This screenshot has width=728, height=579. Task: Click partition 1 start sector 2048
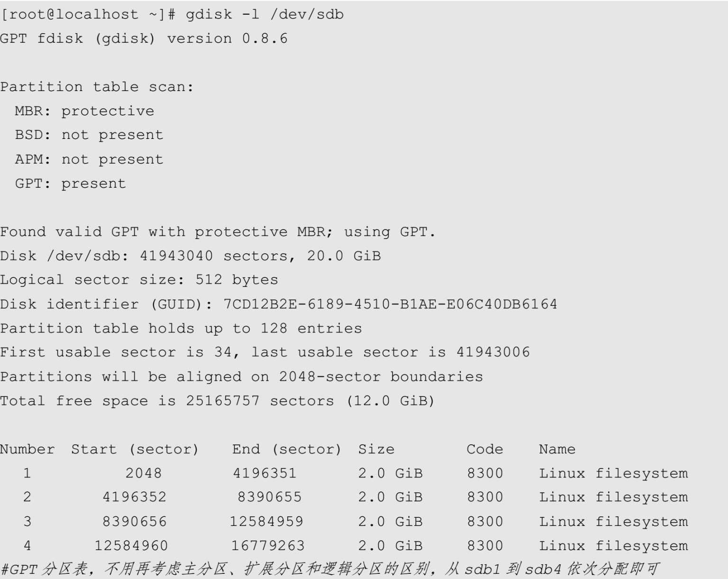coord(144,473)
